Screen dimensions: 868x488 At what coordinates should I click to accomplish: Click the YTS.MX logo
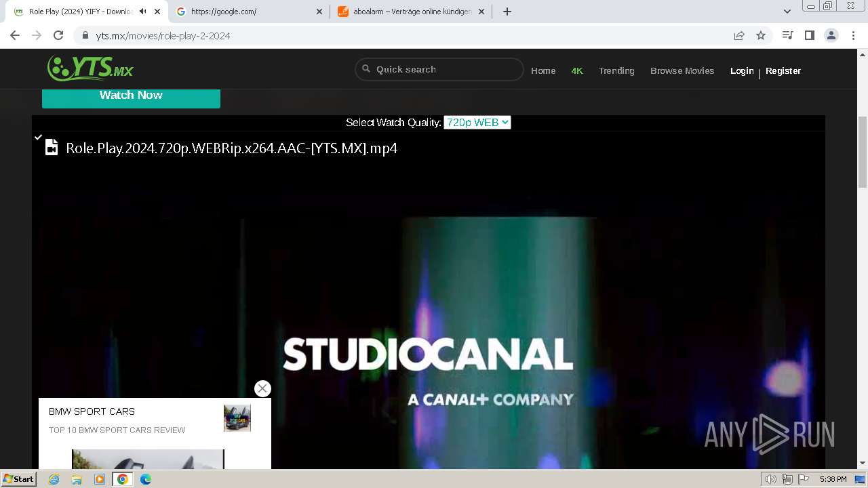coord(90,68)
